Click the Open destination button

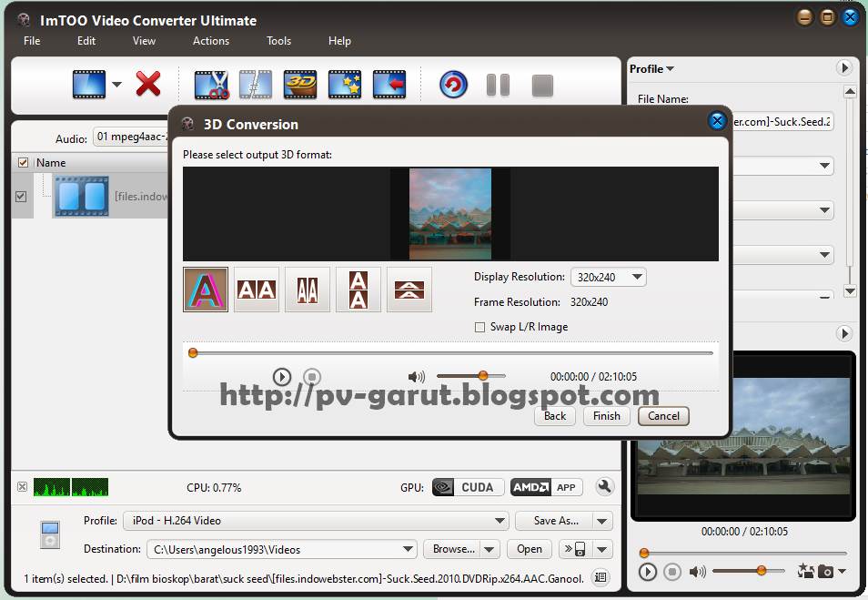tap(530, 549)
